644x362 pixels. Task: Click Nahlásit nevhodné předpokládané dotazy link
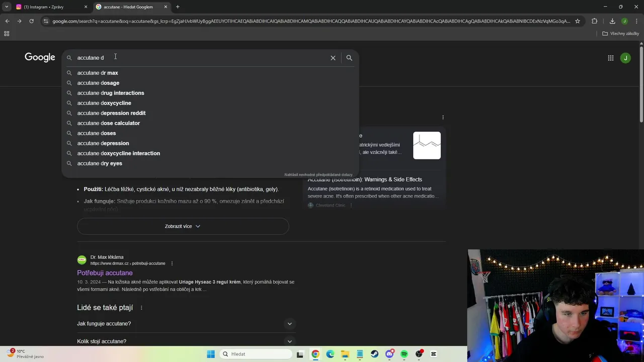pos(318,174)
